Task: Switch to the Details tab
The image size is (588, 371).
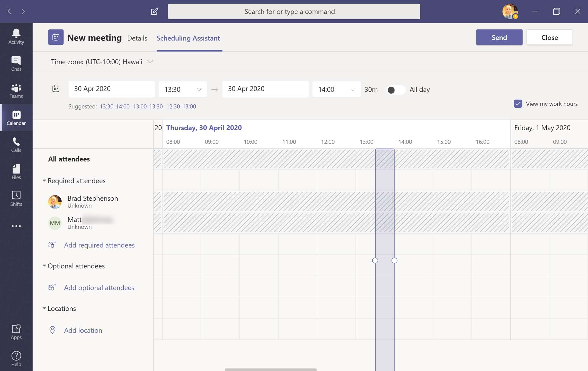Action: (137, 38)
